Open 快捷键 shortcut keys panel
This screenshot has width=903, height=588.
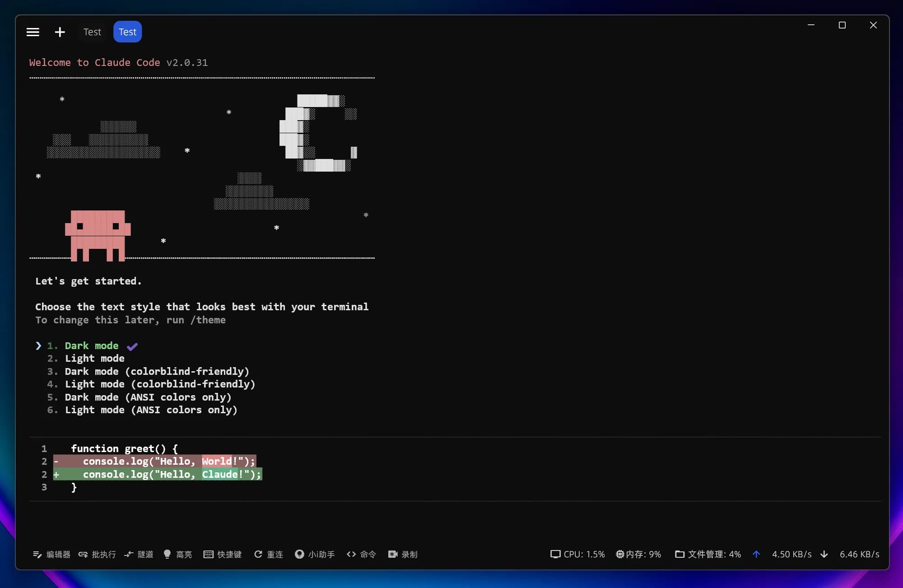point(223,554)
